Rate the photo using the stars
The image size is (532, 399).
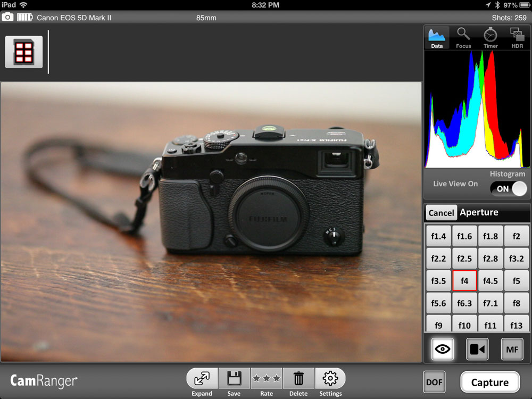pyautogui.click(x=267, y=379)
